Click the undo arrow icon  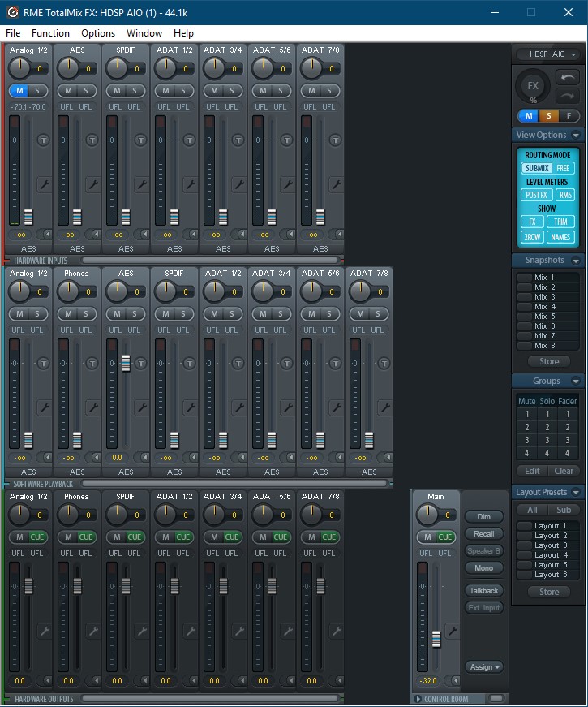(567, 78)
